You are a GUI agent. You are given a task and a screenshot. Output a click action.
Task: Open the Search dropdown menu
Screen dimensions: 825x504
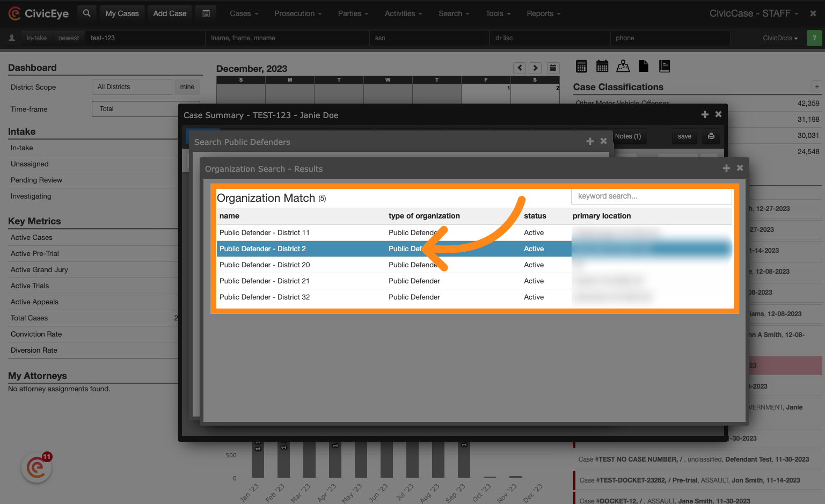454,13
